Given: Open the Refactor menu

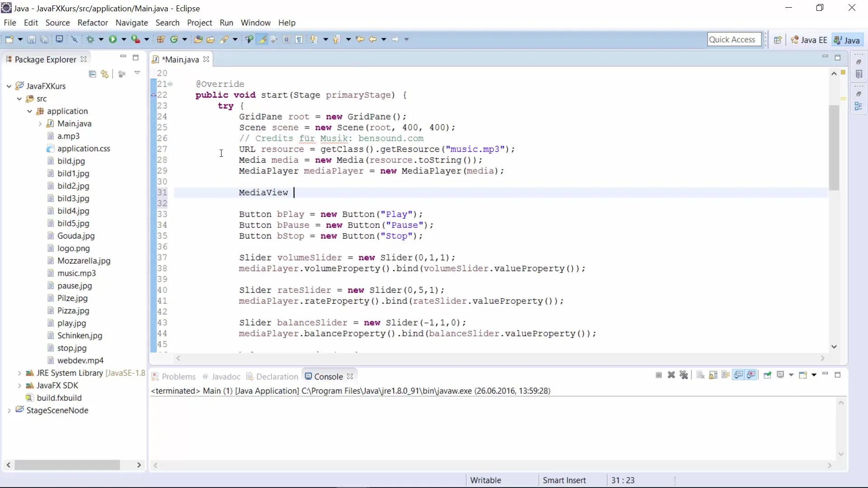Looking at the screenshot, I should [x=92, y=23].
